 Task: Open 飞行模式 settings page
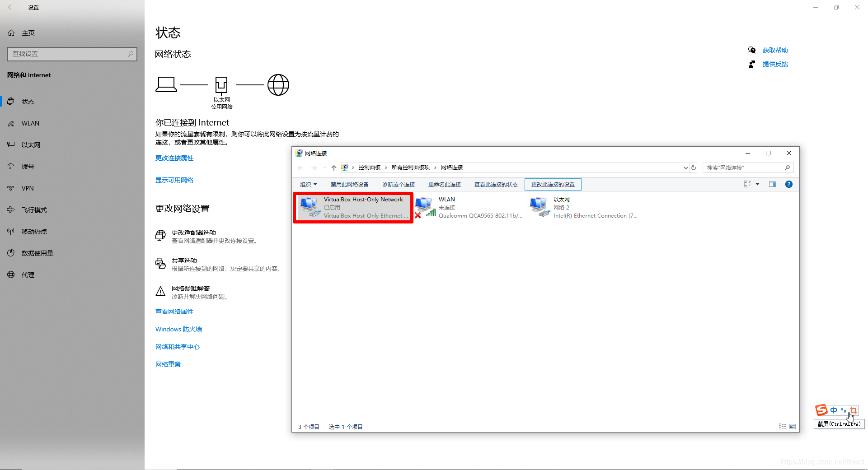point(34,210)
